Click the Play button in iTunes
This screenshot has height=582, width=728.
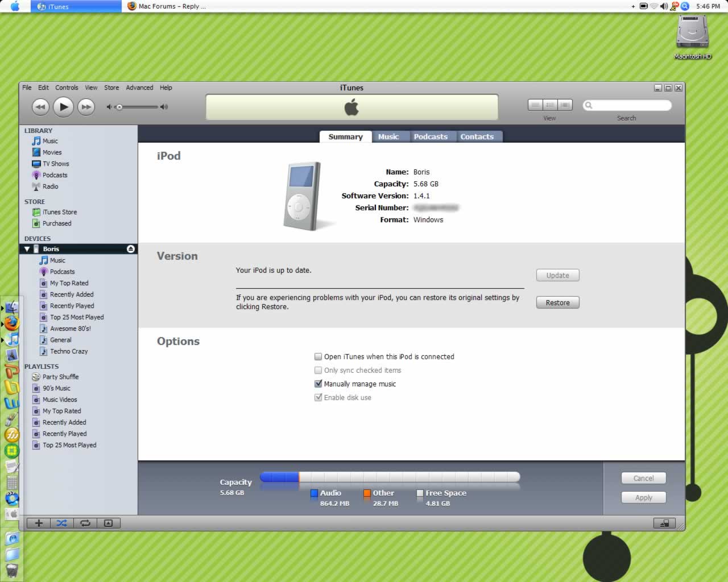63,106
